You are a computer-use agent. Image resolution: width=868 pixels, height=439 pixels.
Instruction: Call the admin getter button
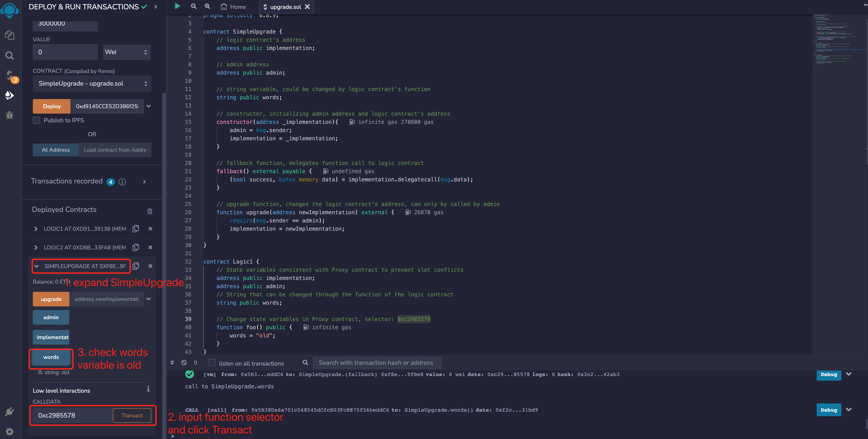pos(51,317)
